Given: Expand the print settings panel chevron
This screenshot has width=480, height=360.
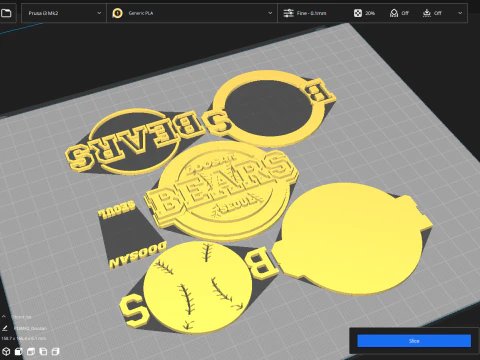Looking at the screenshot, I should (x=460, y=13).
